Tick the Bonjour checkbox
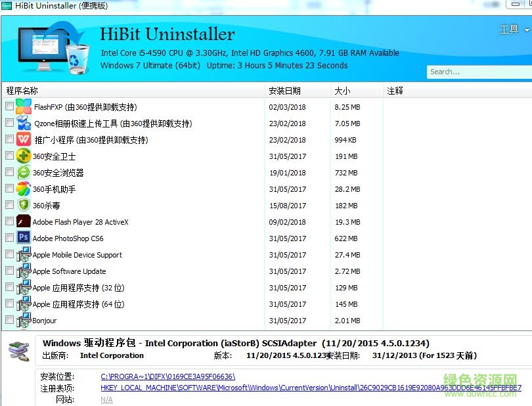Screen dimensions: 532x406 pyautogui.click(x=9, y=320)
